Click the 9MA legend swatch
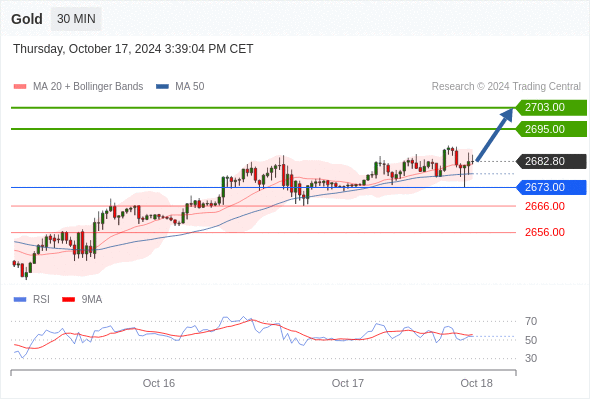Viewport: 590px width, 400px height. click(68, 300)
